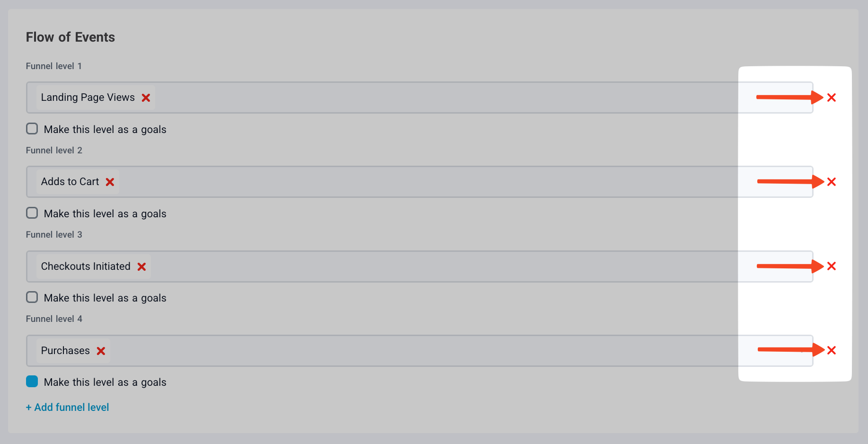Delete Funnel level 3 row

(831, 266)
